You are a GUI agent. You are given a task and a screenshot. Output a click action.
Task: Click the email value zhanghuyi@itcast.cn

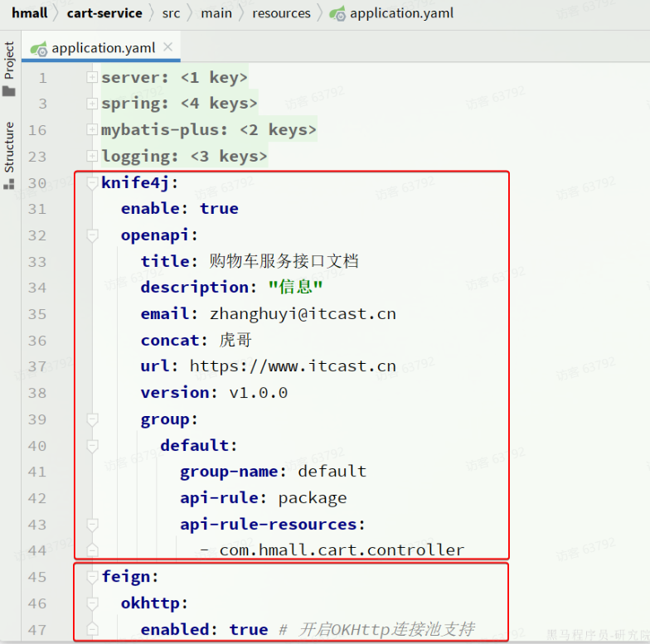(303, 314)
